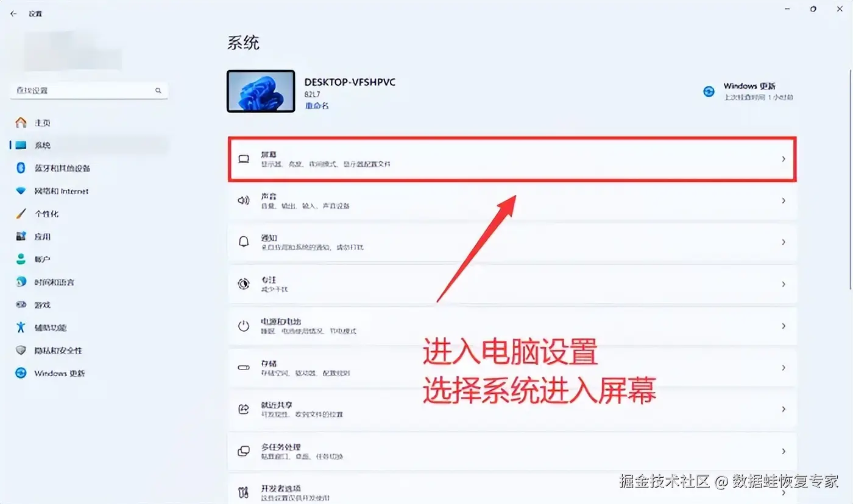Screen dimensions: 853x504
Task: Open the 蓝牙和其他设备 Bluetooth icon
Action: coord(21,168)
